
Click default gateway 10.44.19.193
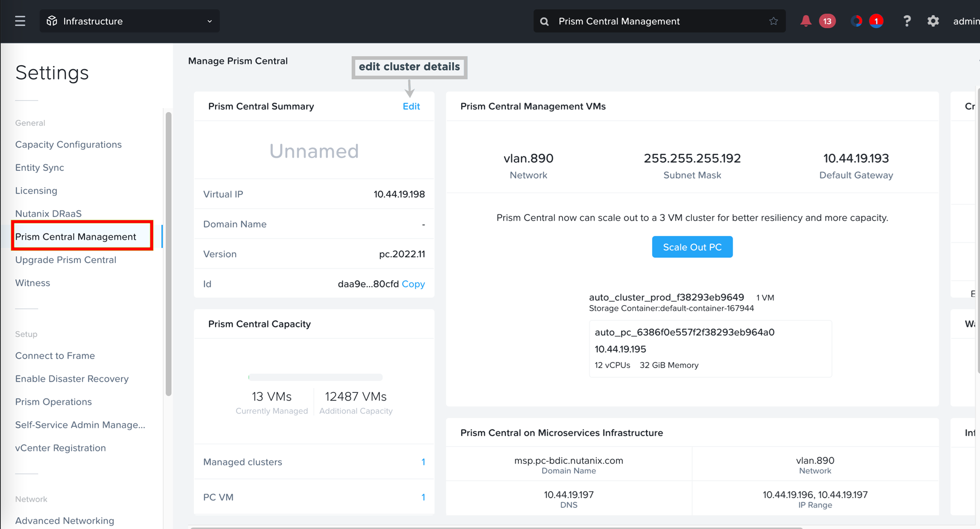click(x=856, y=159)
